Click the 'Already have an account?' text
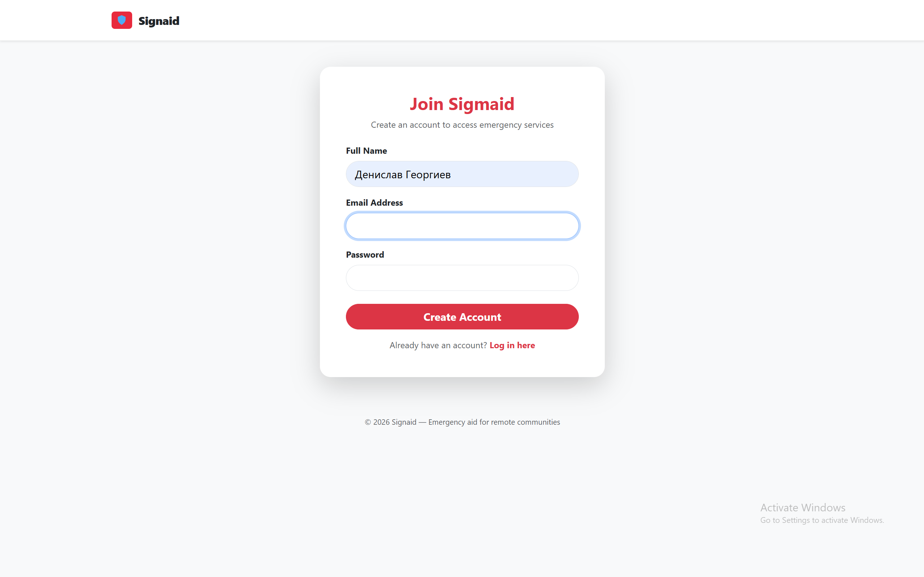 438,345
